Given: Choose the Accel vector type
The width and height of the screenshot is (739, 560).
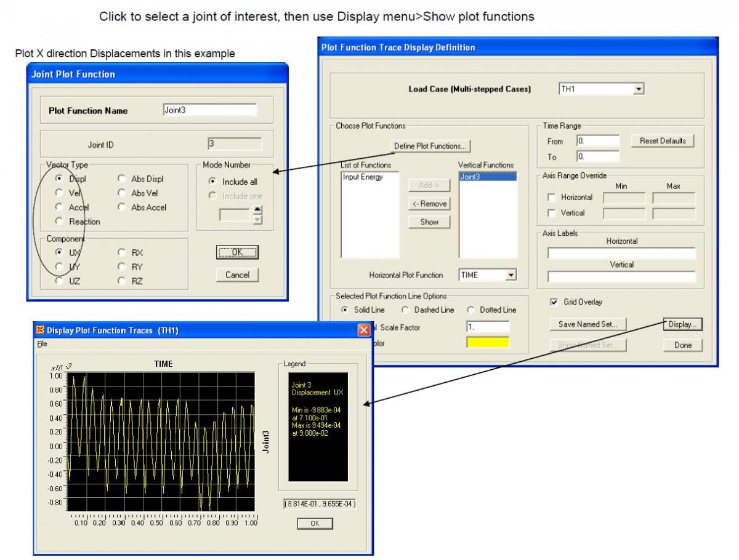Looking at the screenshot, I should point(60,207).
